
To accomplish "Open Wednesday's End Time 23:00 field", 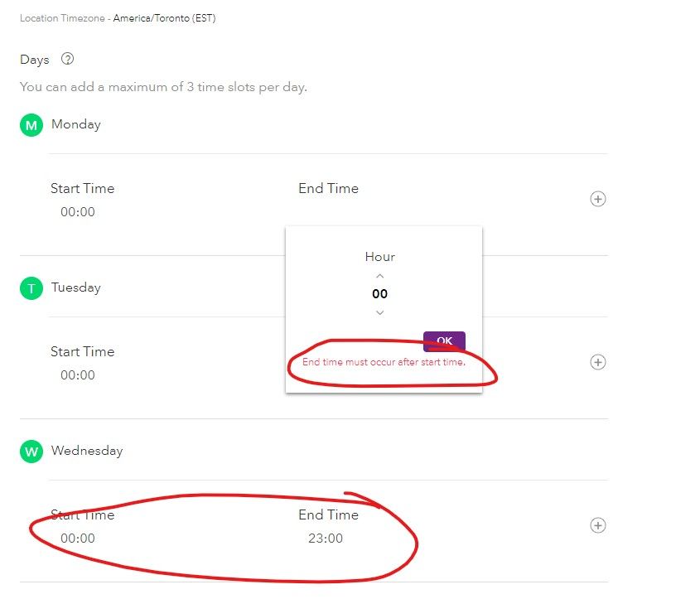I will [x=326, y=539].
